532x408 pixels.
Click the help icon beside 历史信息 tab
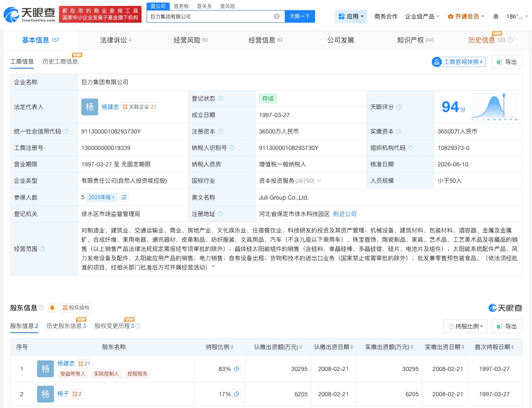click(x=510, y=40)
